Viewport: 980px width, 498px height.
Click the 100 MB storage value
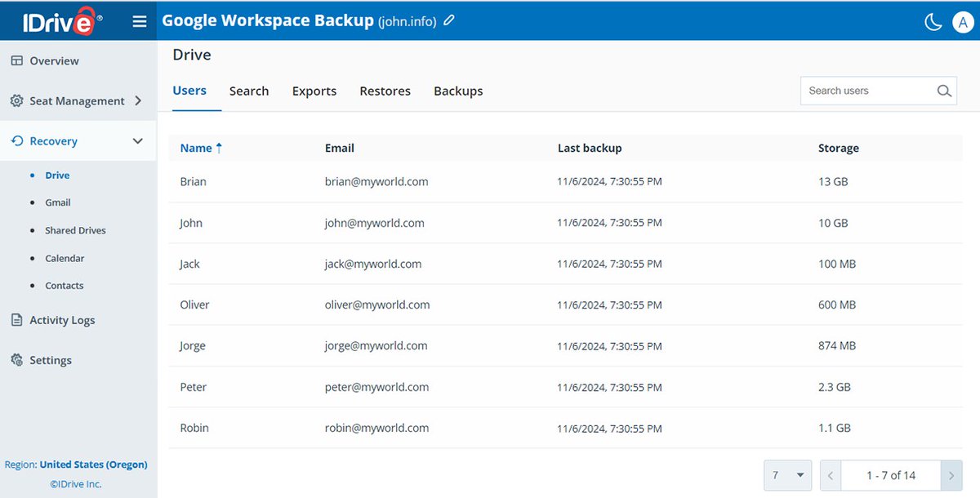837,264
